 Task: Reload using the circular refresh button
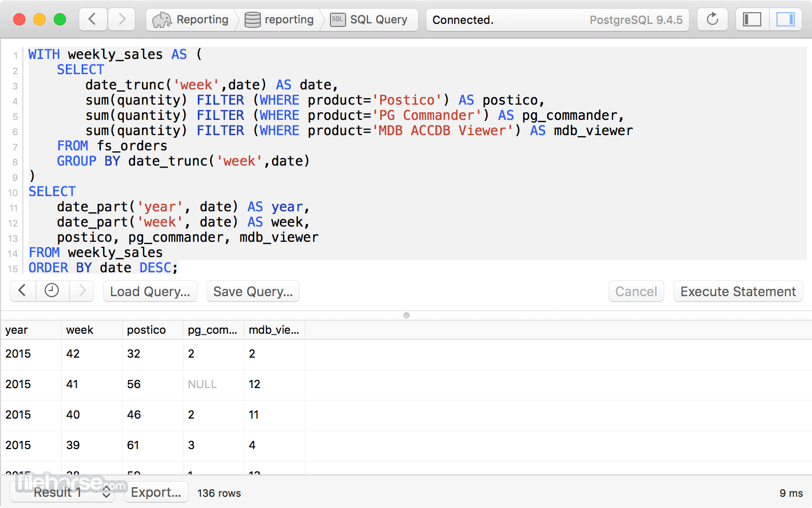click(713, 20)
